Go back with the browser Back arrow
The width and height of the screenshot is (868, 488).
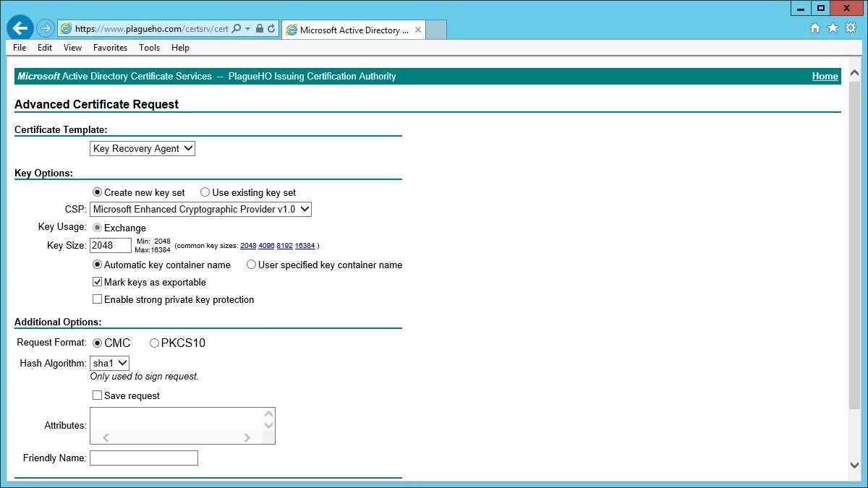tap(20, 28)
